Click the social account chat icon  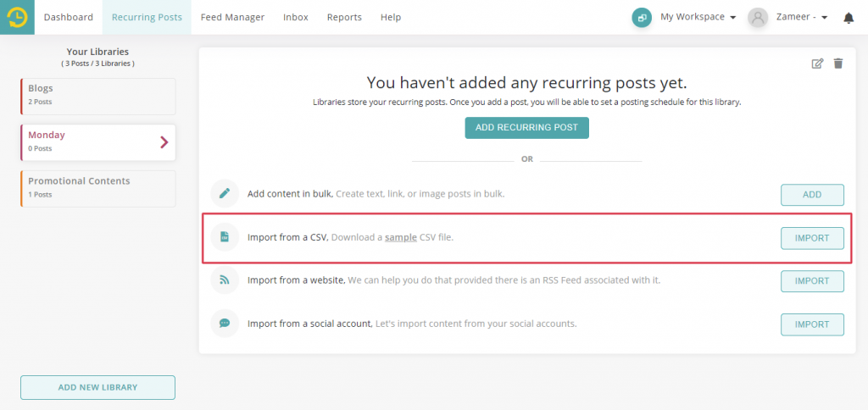(x=225, y=323)
